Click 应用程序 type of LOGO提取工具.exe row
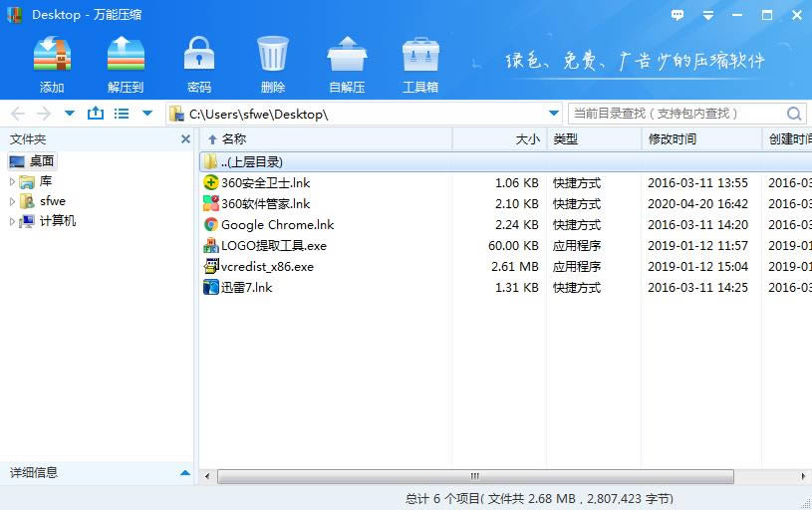The width and height of the screenshot is (812, 510). [577, 245]
